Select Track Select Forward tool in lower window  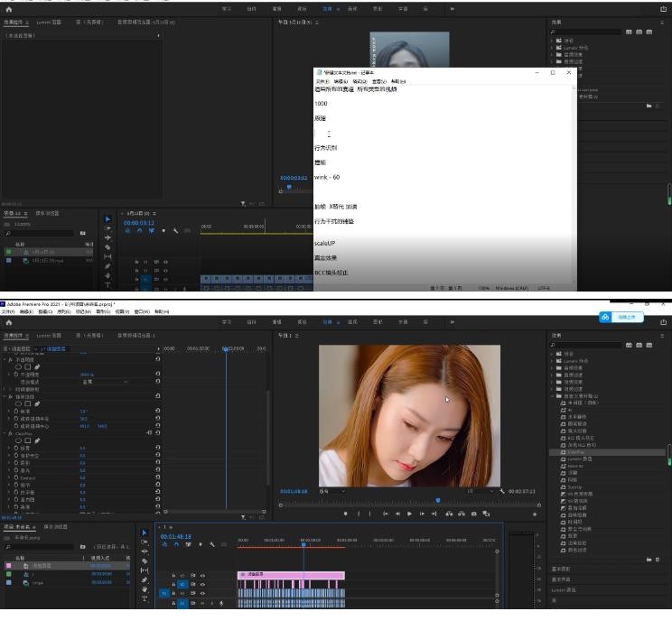click(x=145, y=542)
